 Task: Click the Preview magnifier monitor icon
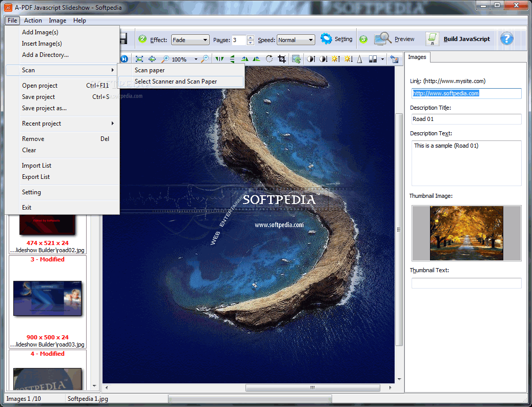383,38
